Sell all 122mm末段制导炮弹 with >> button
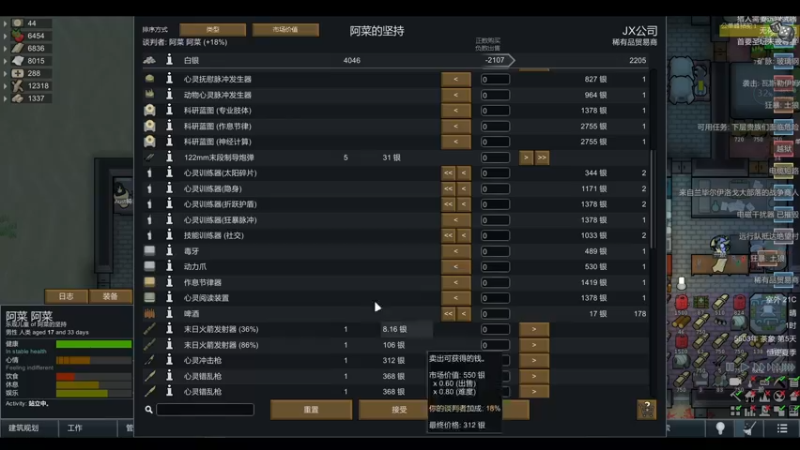The width and height of the screenshot is (800, 450). pyautogui.click(x=542, y=157)
